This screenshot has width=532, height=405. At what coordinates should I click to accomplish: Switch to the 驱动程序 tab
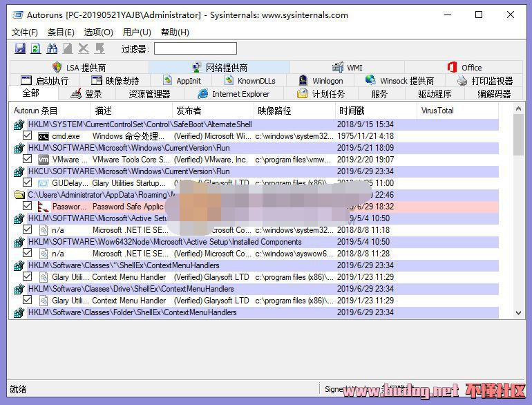435,94
